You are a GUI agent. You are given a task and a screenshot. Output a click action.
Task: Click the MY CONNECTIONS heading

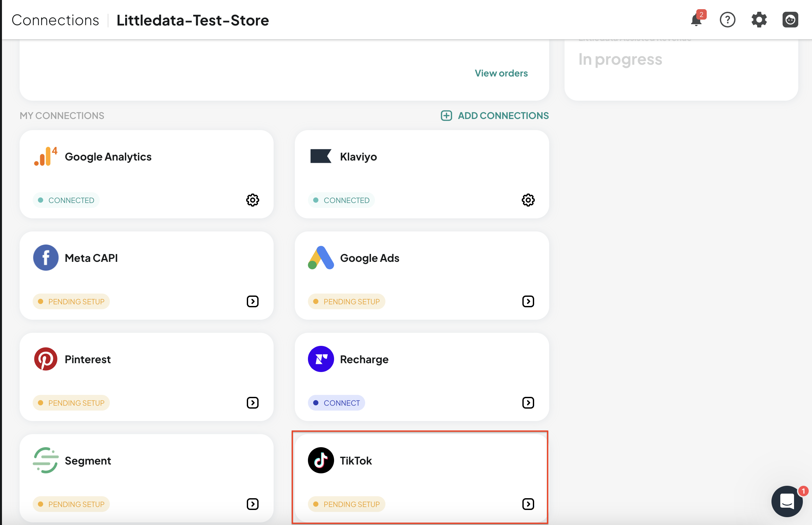pos(62,116)
